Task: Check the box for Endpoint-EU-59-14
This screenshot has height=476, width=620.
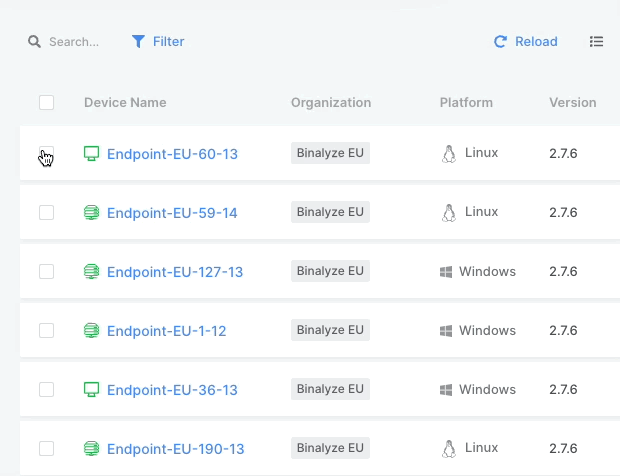Action: [x=46, y=213]
